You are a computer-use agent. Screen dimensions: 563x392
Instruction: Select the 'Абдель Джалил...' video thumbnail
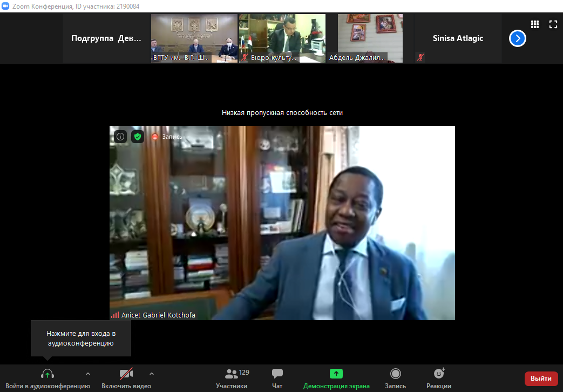point(370,38)
